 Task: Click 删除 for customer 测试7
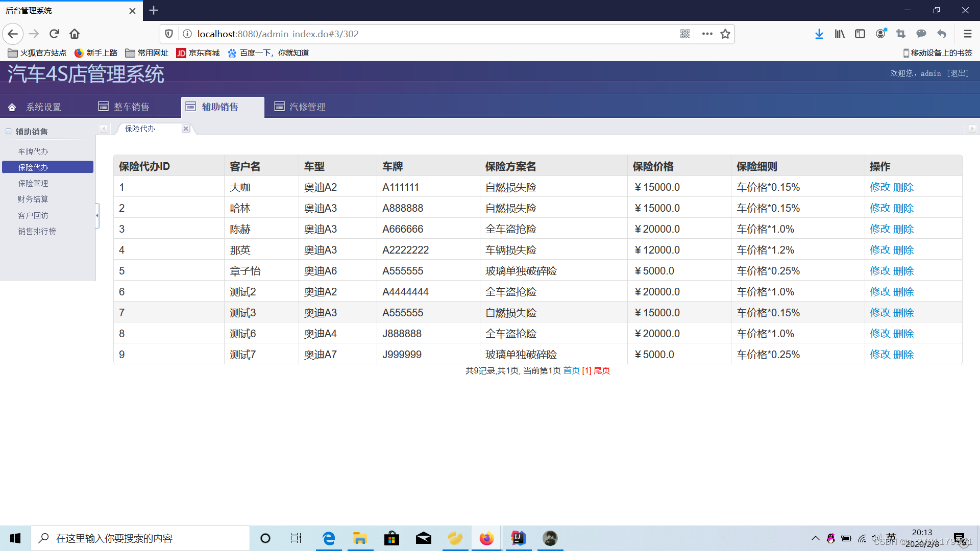tap(903, 355)
